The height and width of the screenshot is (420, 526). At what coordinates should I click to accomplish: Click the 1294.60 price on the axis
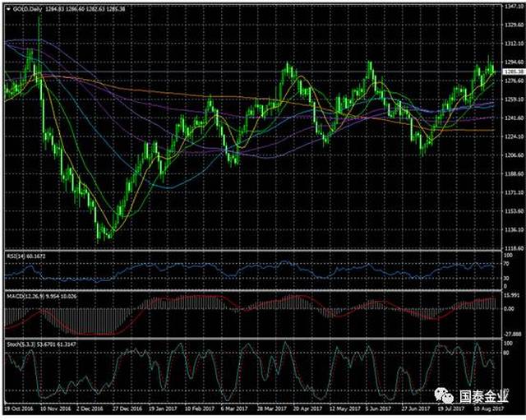click(x=512, y=62)
